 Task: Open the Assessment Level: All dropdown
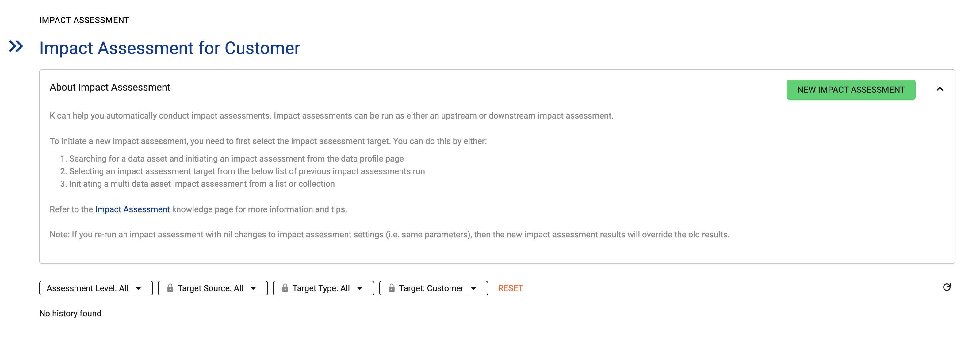[x=87, y=288]
